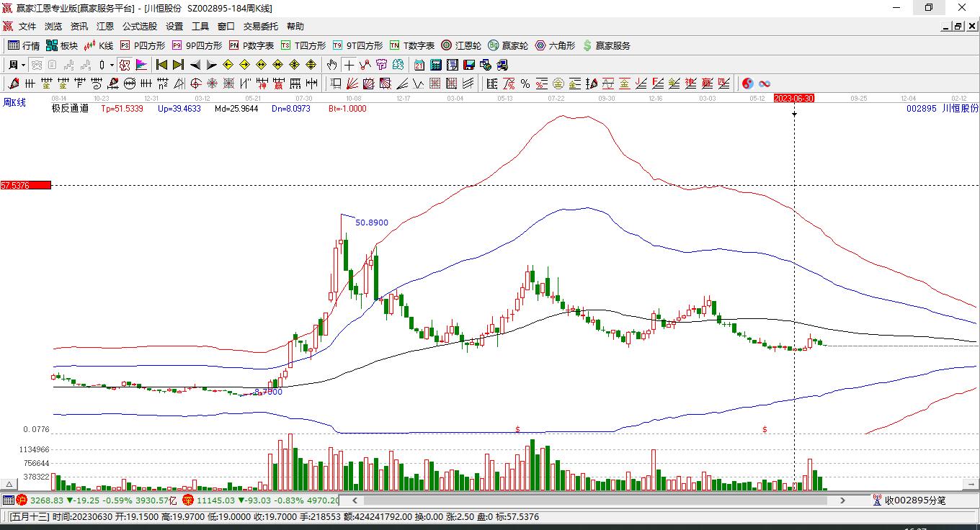
Task: Jump to the first bar of the chart
Action: [x=162, y=65]
